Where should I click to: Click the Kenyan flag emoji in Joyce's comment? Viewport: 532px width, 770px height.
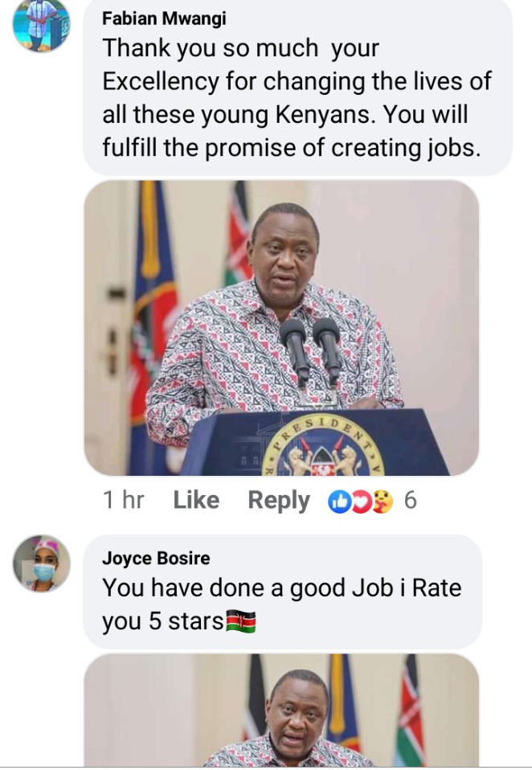point(240,621)
